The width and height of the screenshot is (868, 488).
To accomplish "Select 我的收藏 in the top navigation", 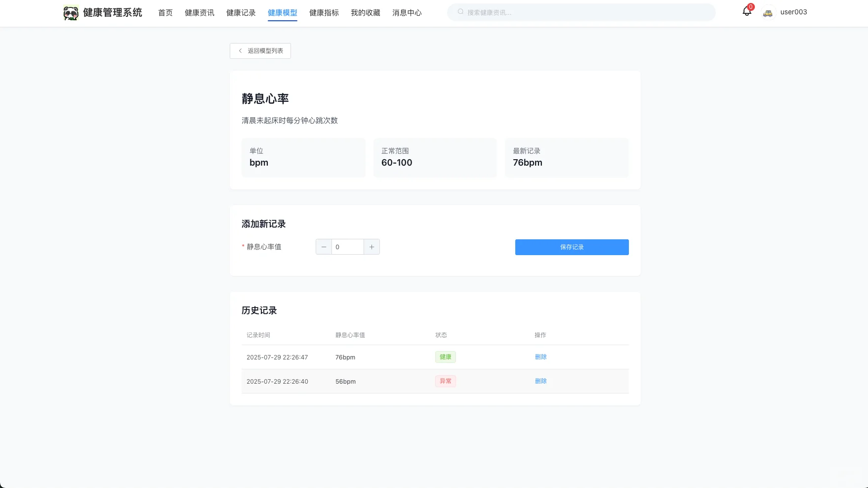I will [365, 12].
